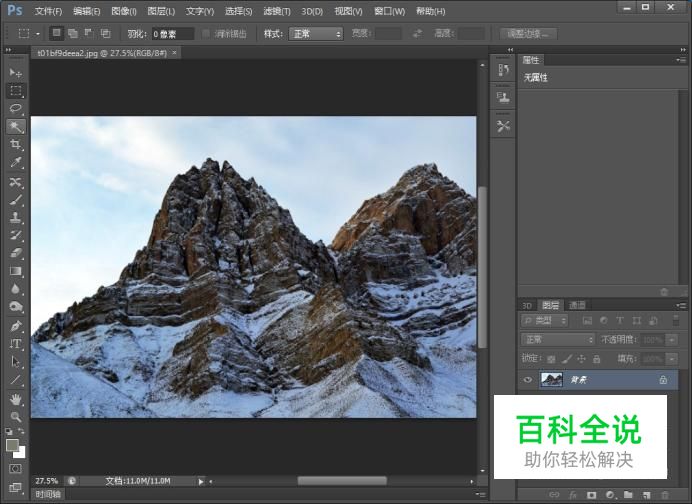This screenshot has width=692, height=504.
Task: Open the 不透明度 opacity slider arrow
Action: (x=672, y=340)
